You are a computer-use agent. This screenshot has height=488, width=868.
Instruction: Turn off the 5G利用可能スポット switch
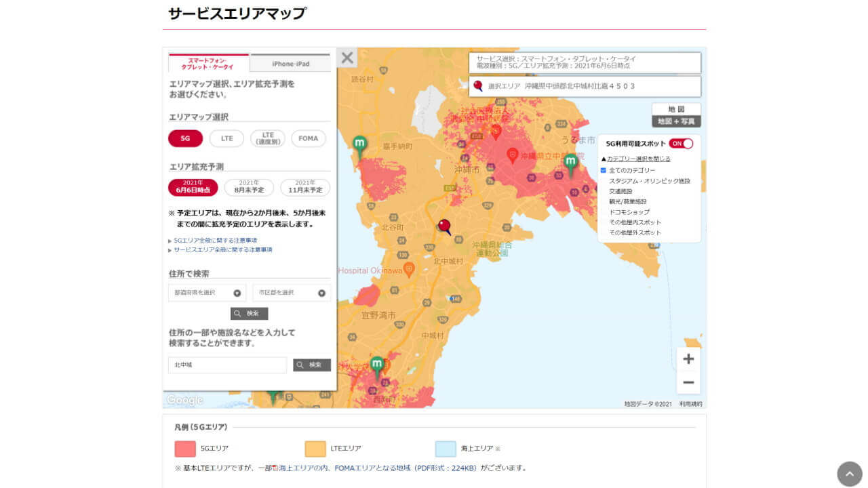tap(682, 143)
